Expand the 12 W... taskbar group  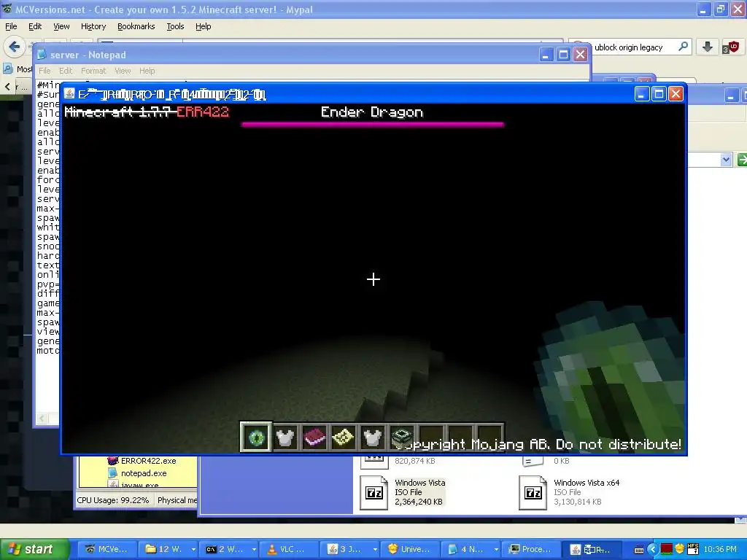193,549
